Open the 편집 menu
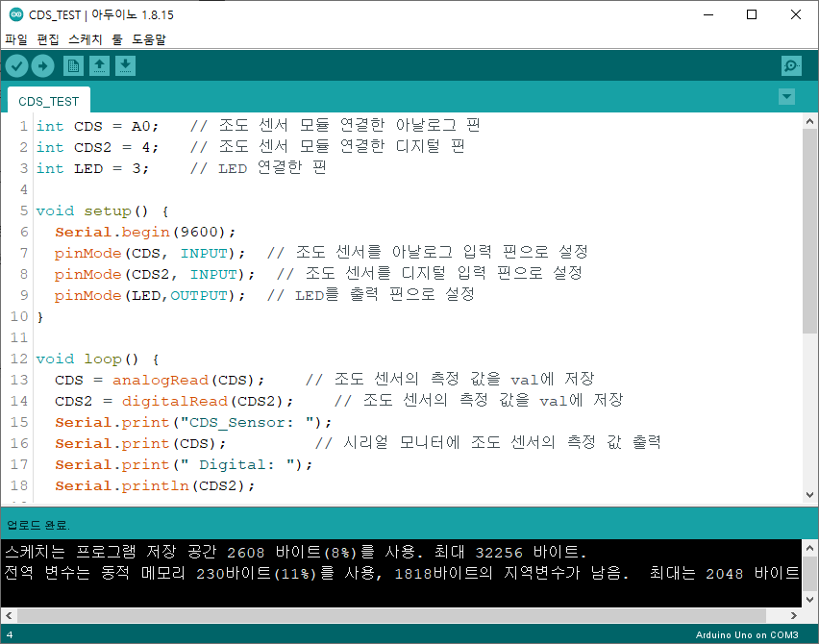 [48, 39]
